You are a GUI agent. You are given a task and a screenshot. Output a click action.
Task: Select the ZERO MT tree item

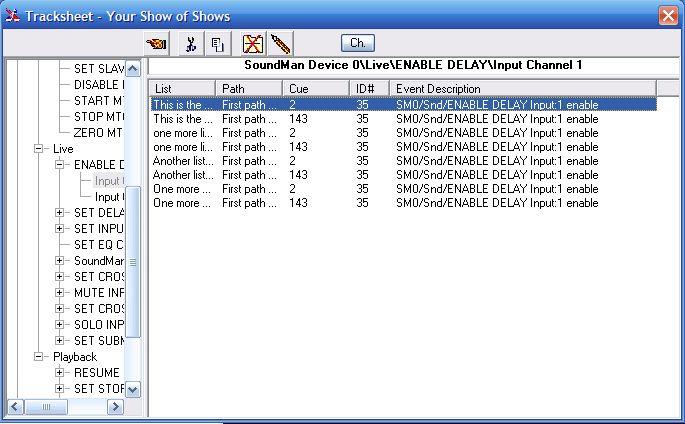(x=98, y=132)
